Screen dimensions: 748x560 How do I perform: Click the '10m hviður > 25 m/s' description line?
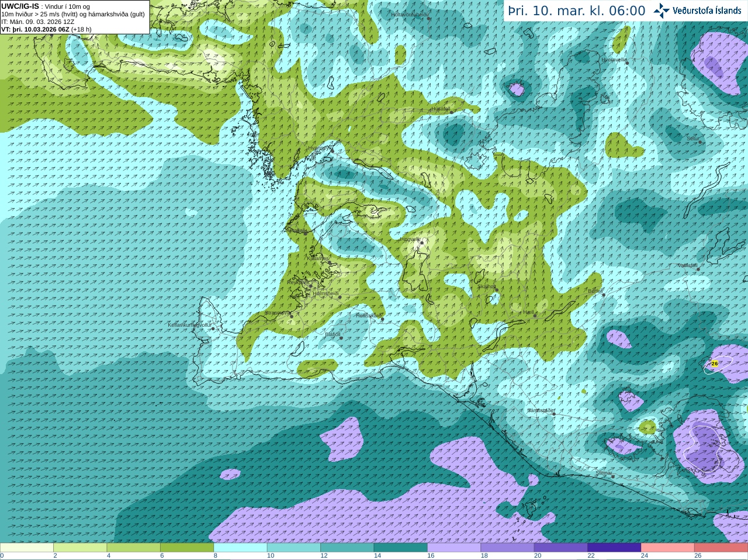pos(73,14)
